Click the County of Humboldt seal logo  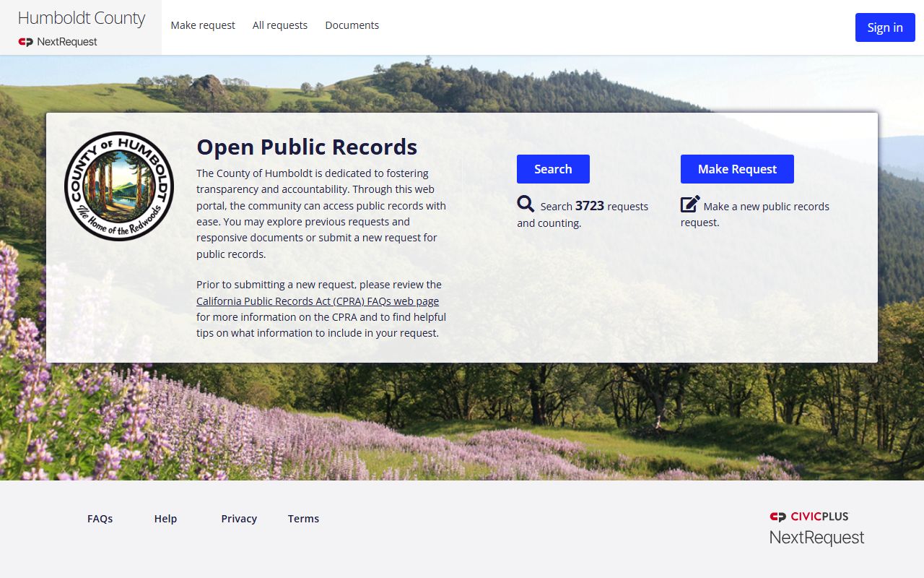click(119, 186)
